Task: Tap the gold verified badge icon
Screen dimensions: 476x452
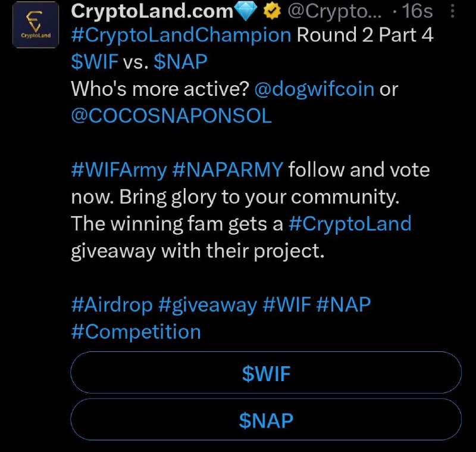Action: pyautogui.click(x=272, y=11)
